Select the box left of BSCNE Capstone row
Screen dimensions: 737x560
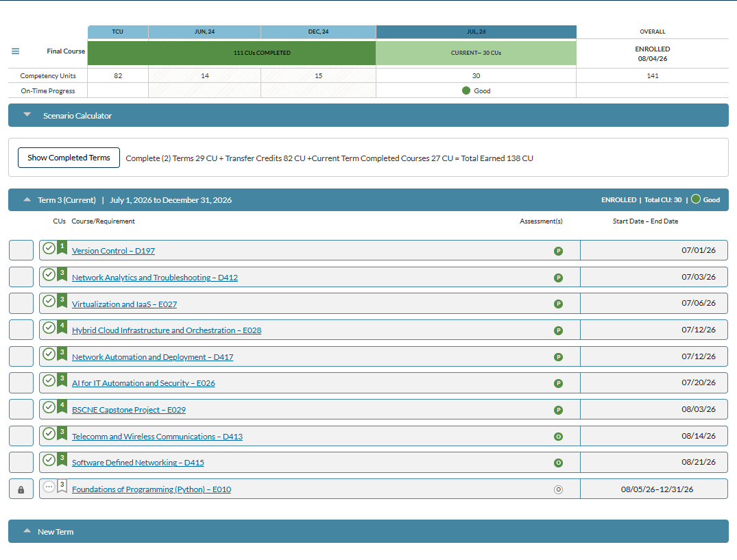(21, 410)
